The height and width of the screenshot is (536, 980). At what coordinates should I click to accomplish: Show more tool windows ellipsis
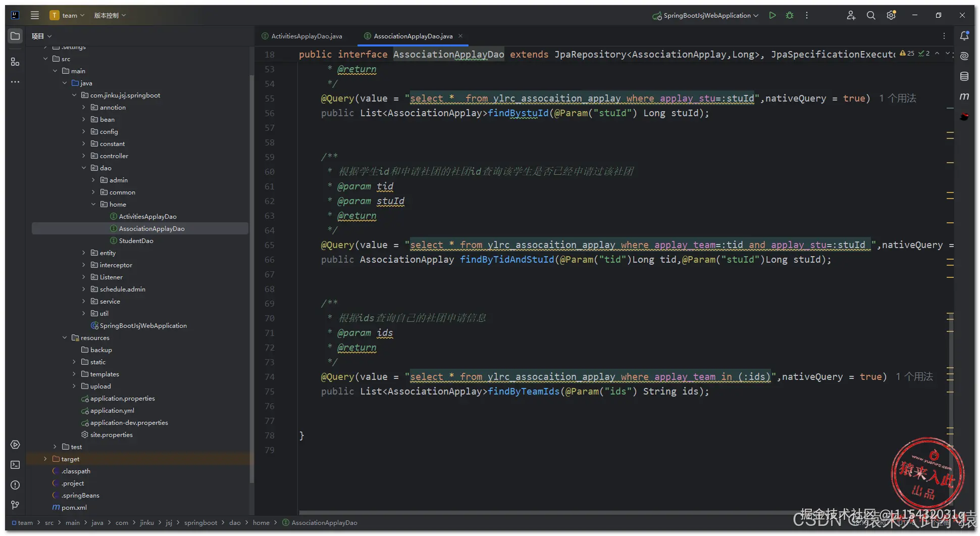pos(15,82)
